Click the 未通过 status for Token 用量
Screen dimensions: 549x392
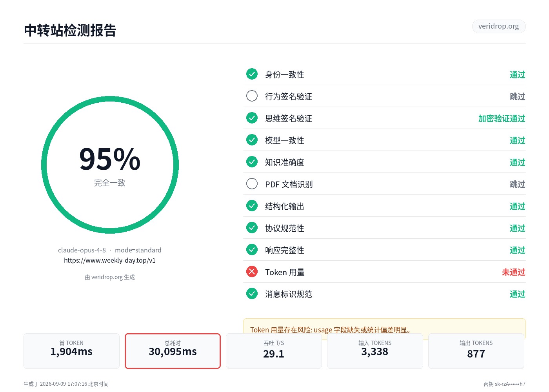513,272
